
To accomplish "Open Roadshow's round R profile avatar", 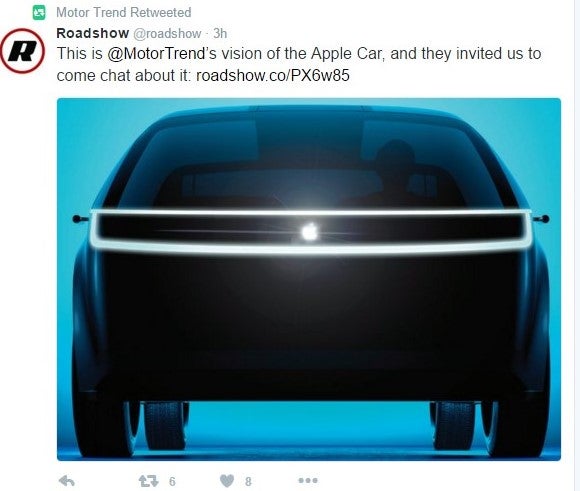I will pos(23,51).
